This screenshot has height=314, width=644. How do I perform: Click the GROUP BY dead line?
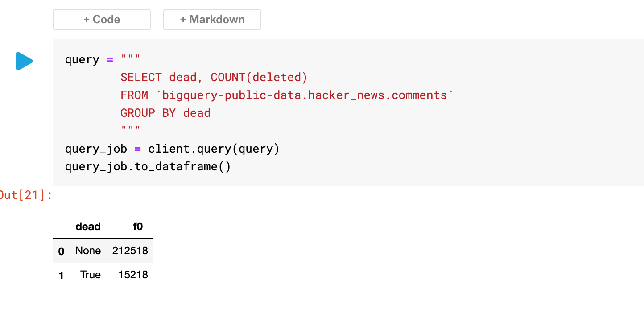(165, 113)
